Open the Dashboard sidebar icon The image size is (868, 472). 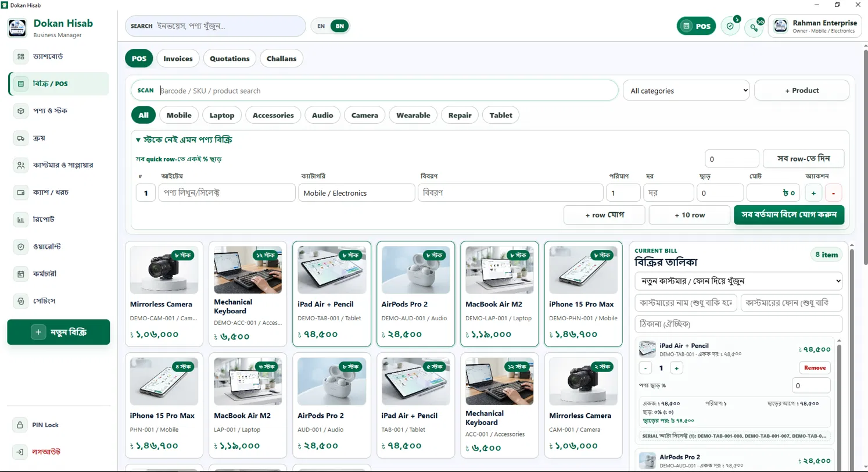tap(21, 56)
